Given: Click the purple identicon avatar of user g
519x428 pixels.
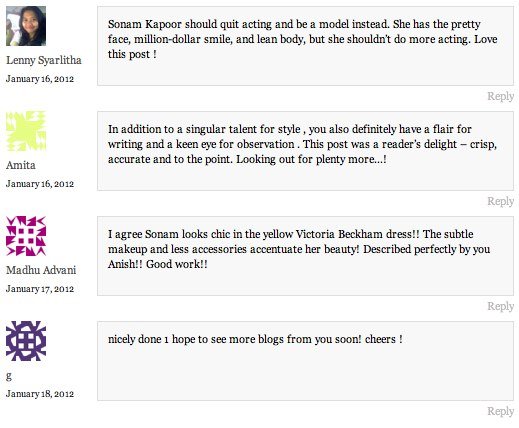Looking at the screenshot, I should [x=26, y=341].
